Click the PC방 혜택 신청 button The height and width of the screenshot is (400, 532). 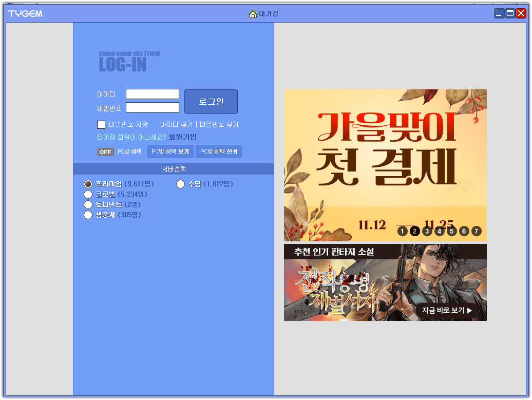click(x=219, y=151)
